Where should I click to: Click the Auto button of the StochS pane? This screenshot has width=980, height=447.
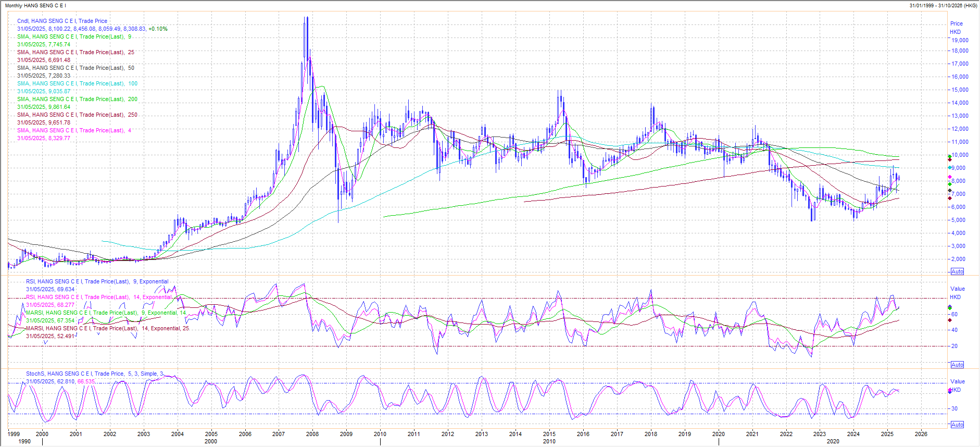tap(957, 425)
